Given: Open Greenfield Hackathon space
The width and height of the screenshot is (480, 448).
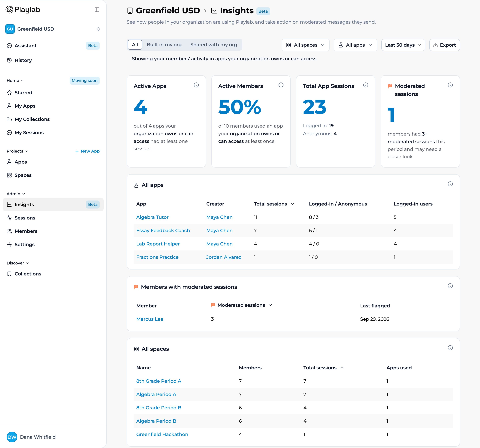Looking at the screenshot, I should [x=162, y=434].
